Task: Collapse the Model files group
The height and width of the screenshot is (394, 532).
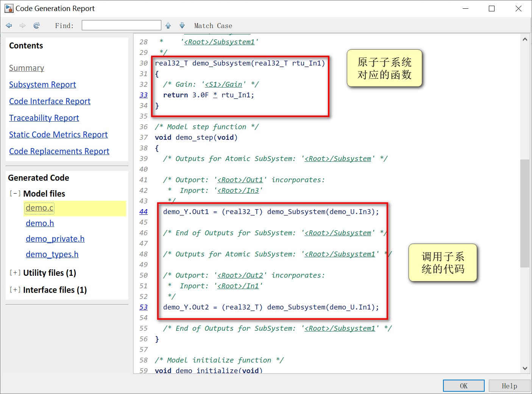Action: [15, 194]
